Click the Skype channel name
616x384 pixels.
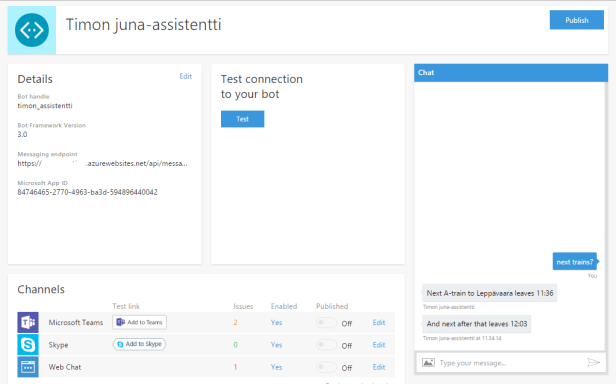coord(59,345)
